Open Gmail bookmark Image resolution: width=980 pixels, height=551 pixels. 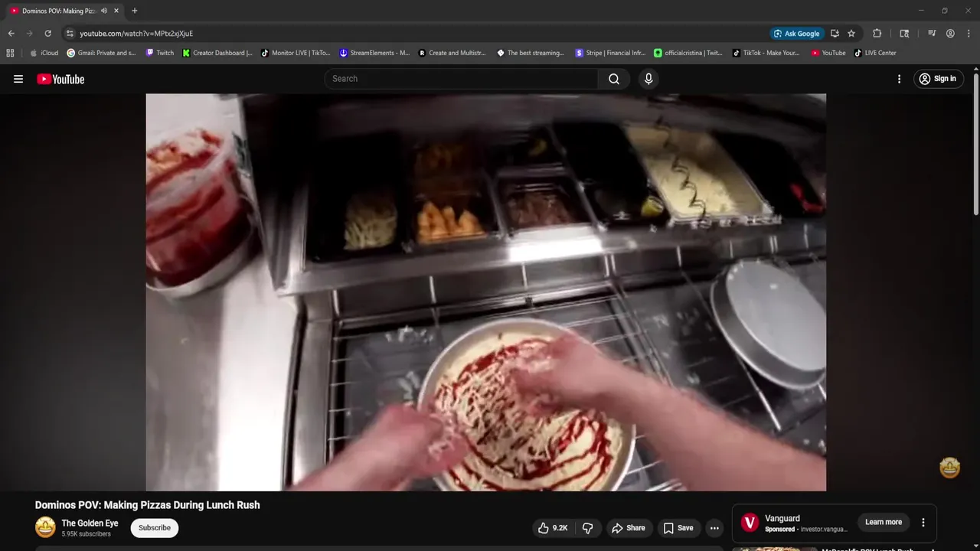[101, 53]
